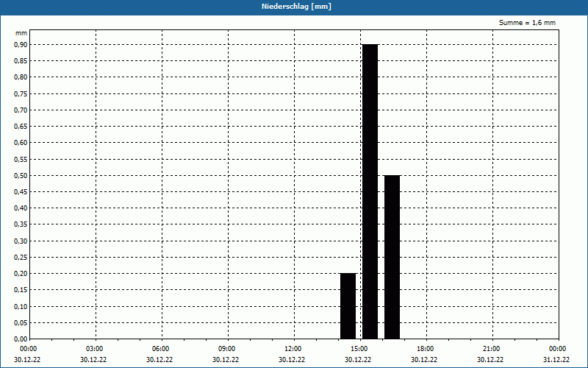Click the 'mm' unit label above the y-axis
588x368 pixels.
point(21,33)
